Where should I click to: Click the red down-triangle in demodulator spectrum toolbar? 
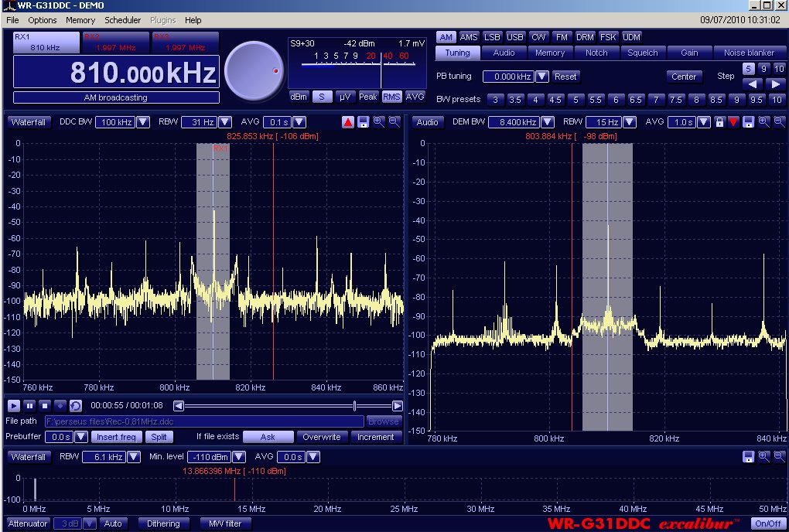(733, 121)
